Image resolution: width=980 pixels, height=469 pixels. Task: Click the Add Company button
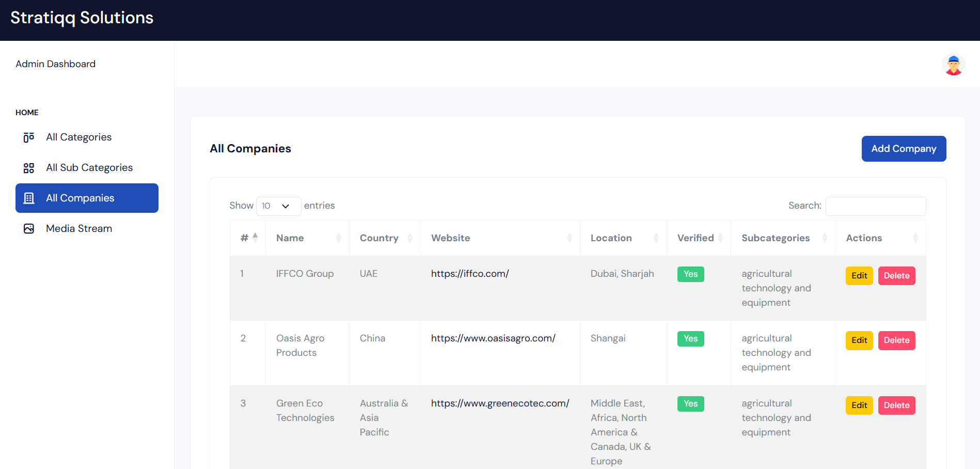[x=903, y=148]
